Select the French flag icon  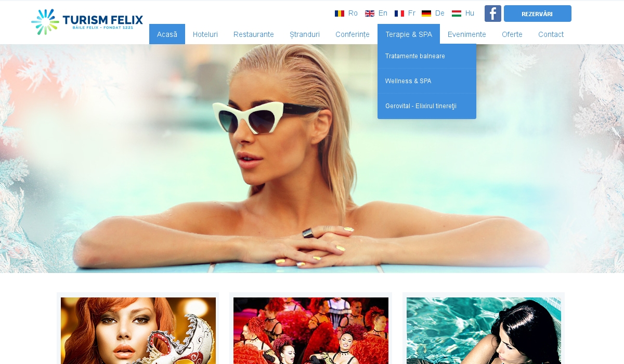point(399,14)
